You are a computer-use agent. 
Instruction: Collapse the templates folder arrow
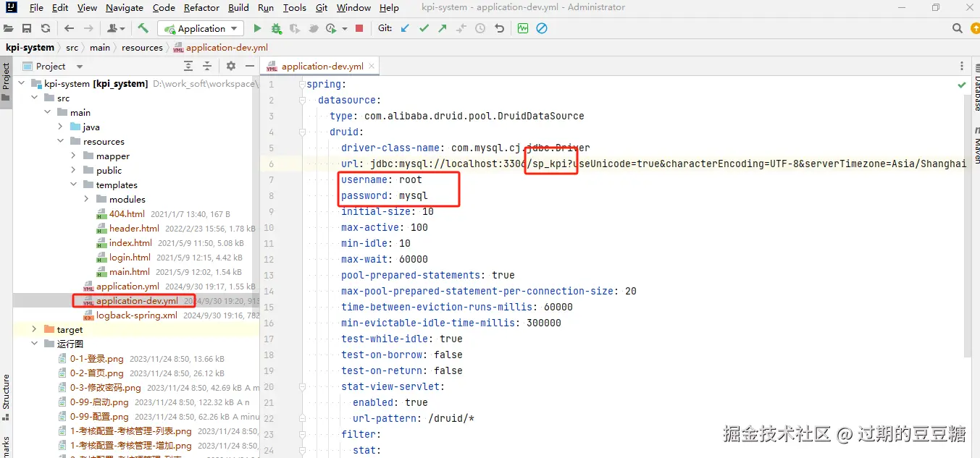click(x=74, y=185)
